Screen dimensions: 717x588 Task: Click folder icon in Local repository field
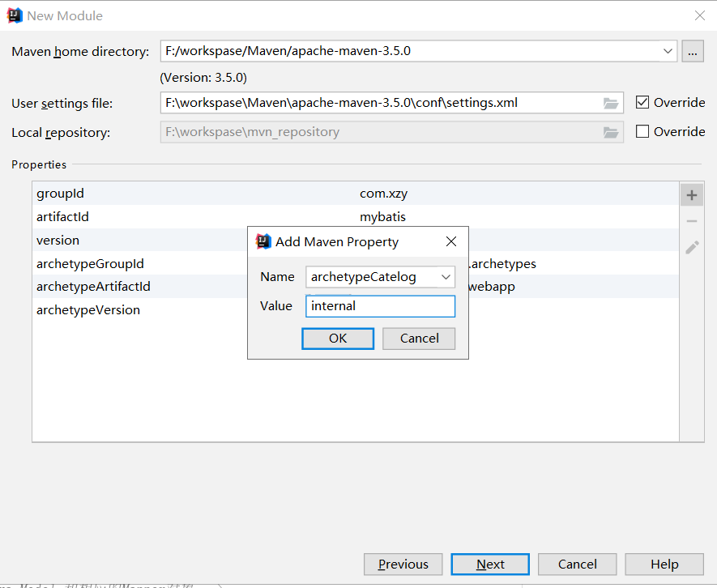(610, 133)
